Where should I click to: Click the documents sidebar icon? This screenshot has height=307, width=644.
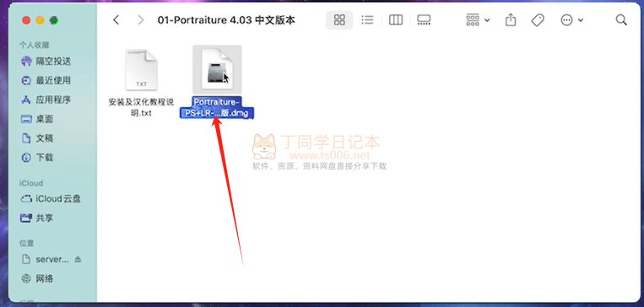pyautogui.click(x=26, y=138)
